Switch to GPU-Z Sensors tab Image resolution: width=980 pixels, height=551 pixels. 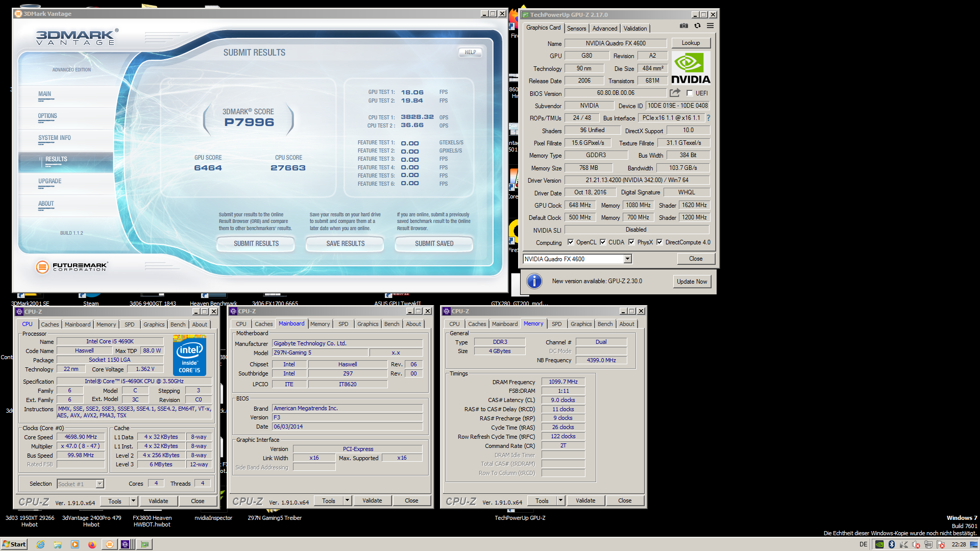pyautogui.click(x=576, y=29)
